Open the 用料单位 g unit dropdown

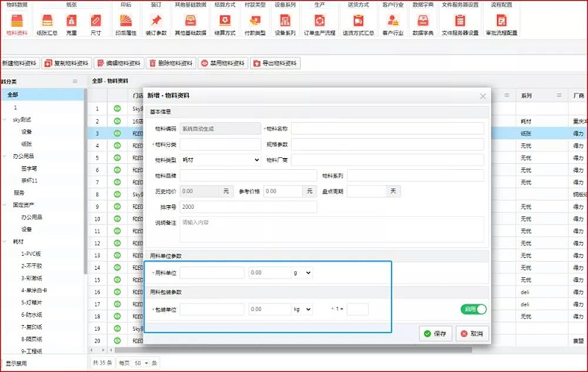[x=302, y=273]
